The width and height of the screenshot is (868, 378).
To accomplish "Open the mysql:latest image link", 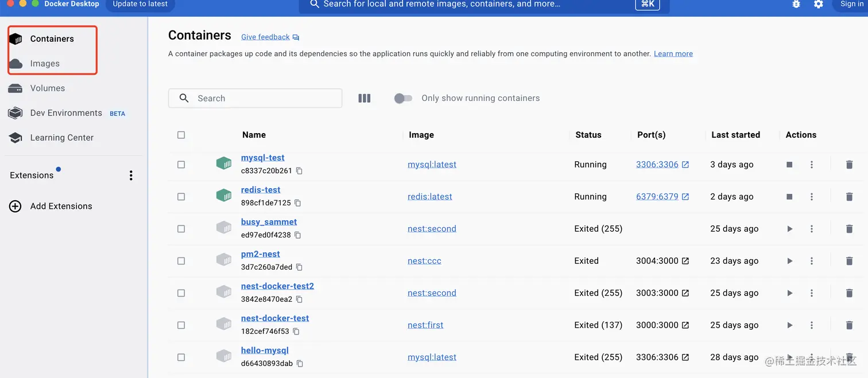I will tap(432, 165).
